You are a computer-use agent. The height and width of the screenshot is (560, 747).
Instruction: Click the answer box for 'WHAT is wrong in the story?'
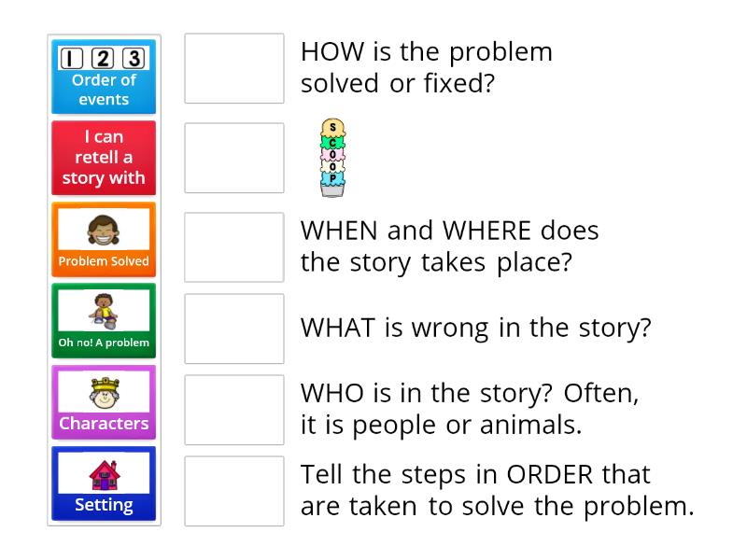click(x=233, y=329)
